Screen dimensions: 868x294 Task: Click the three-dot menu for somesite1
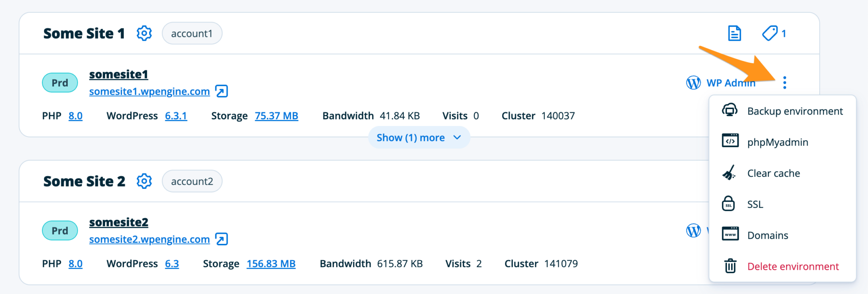tap(785, 83)
